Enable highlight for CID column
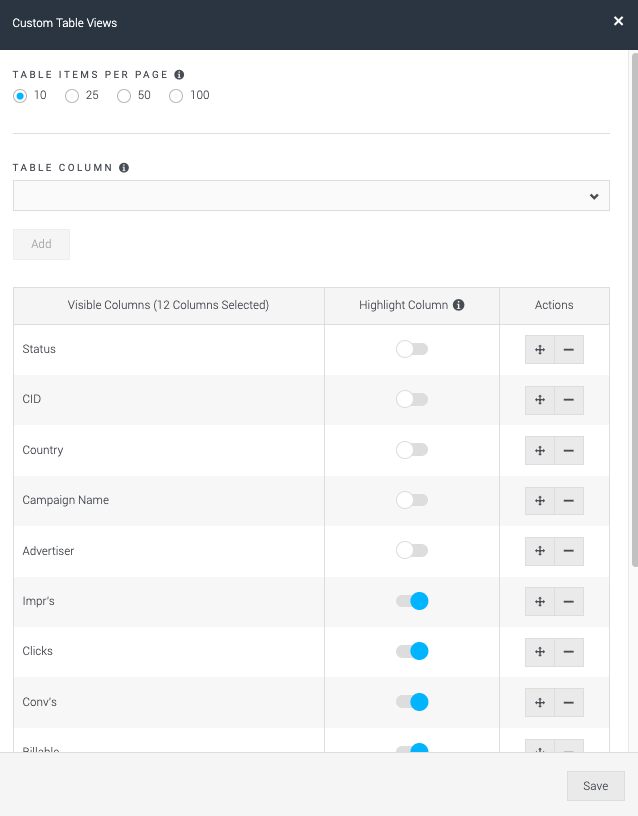This screenshot has height=816, width=638. tap(412, 399)
